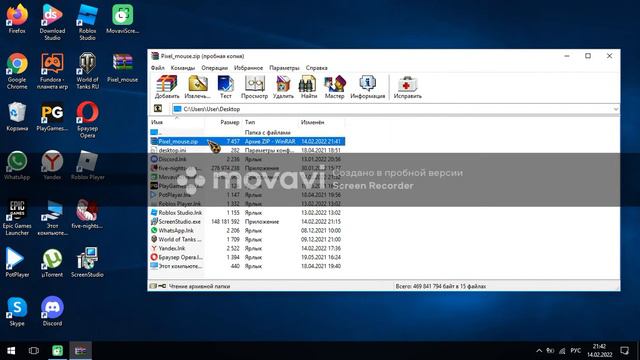Click the drive/key icon in status bar
Viewport: 640px width, 360px height.
coord(158,286)
